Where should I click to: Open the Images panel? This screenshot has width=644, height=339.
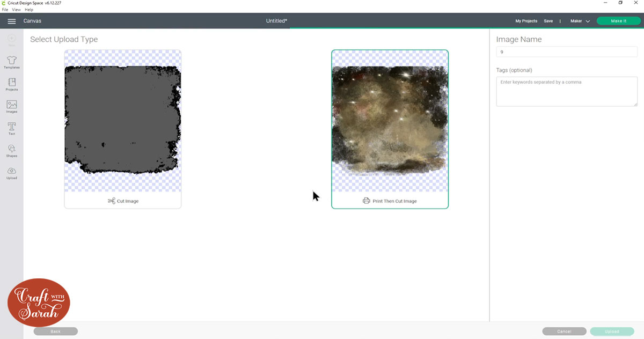12,106
